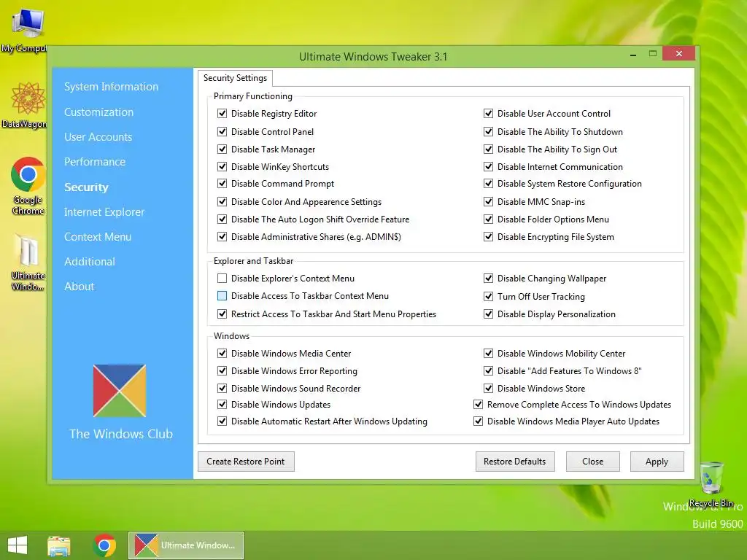Toggle Disable WinKey Shortcuts

coord(222,167)
